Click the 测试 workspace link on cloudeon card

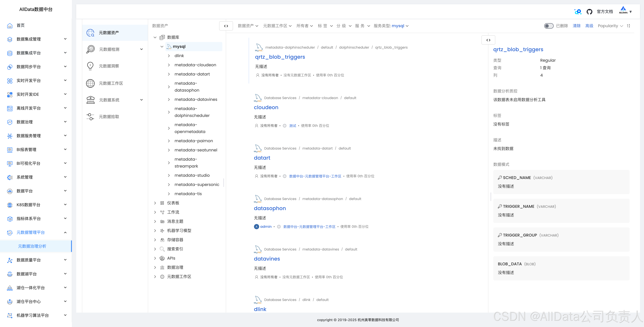(x=293, y=126)
